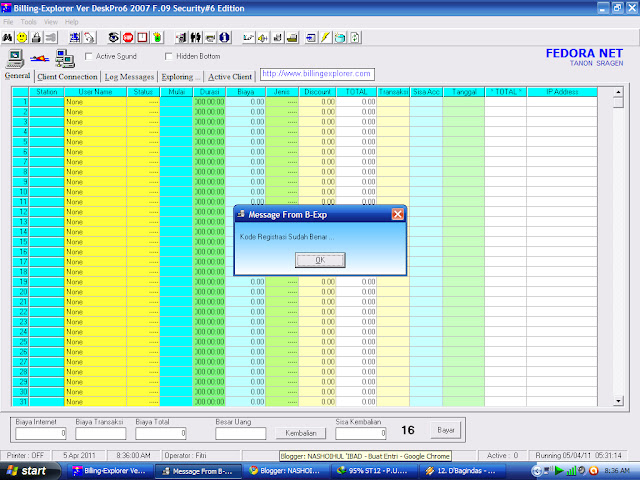Click the Sisa Kembalian input field
640x480 pixels.
point(361,433)
